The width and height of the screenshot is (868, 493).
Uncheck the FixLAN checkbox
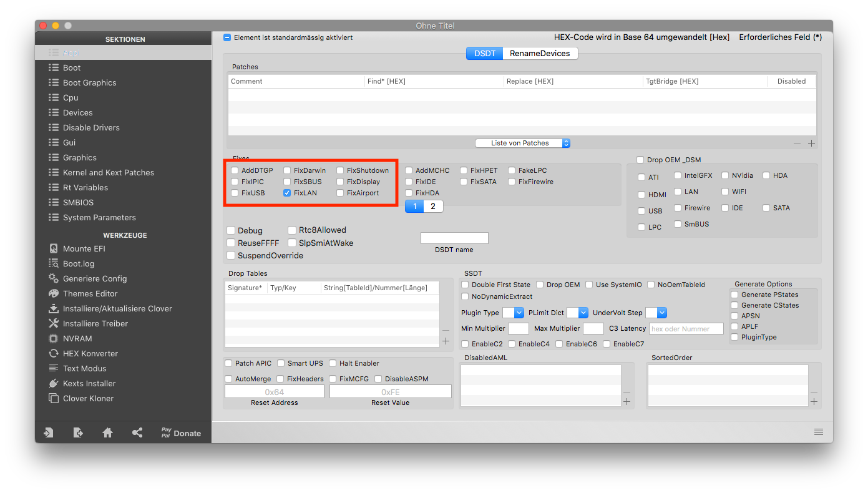pos(287,193)
